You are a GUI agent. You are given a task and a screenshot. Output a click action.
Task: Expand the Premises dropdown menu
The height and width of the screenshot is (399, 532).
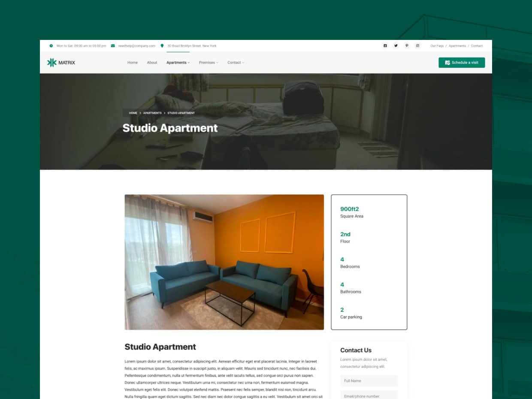click(x=209, y=63)
